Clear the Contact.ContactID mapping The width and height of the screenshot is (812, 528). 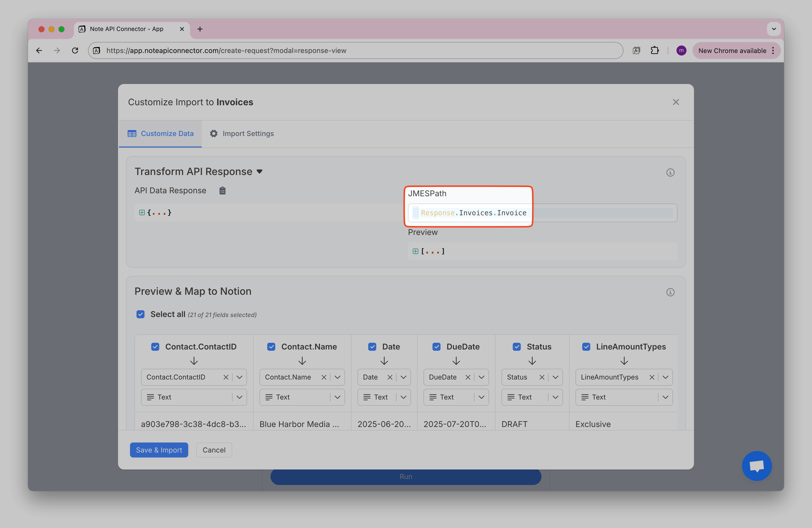coord(225,377)
